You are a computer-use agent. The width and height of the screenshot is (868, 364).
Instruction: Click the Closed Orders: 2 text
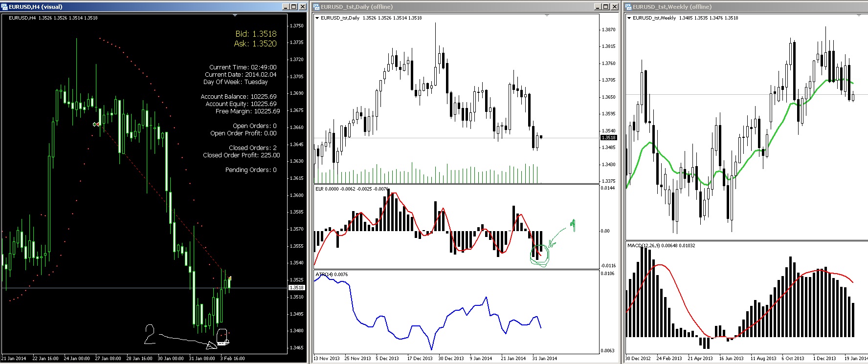click(x=253, y=148)
